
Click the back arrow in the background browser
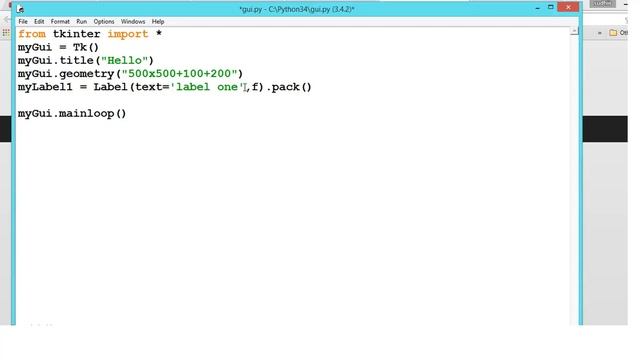(x=7, y=19)
